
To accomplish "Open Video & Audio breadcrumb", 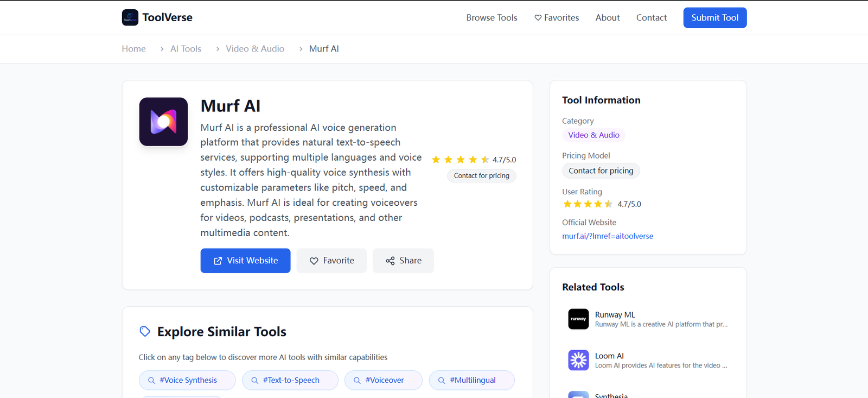I will point(254,49).
